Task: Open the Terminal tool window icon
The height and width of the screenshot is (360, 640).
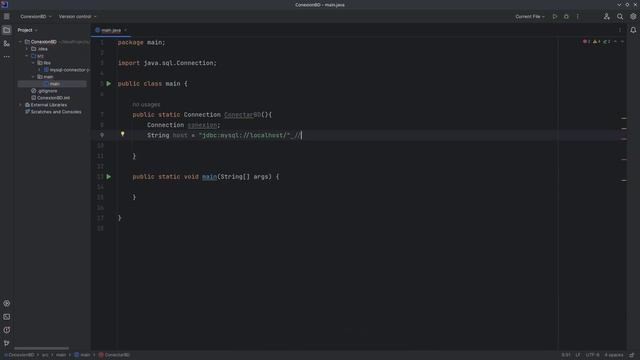Action: coord(7,317)
